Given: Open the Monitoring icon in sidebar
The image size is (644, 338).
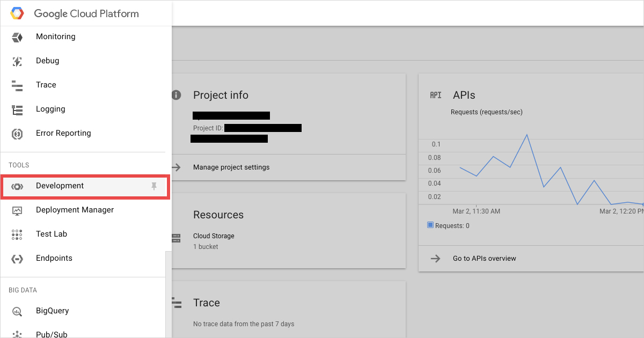Looking at the screenshot, I should 17,37.
